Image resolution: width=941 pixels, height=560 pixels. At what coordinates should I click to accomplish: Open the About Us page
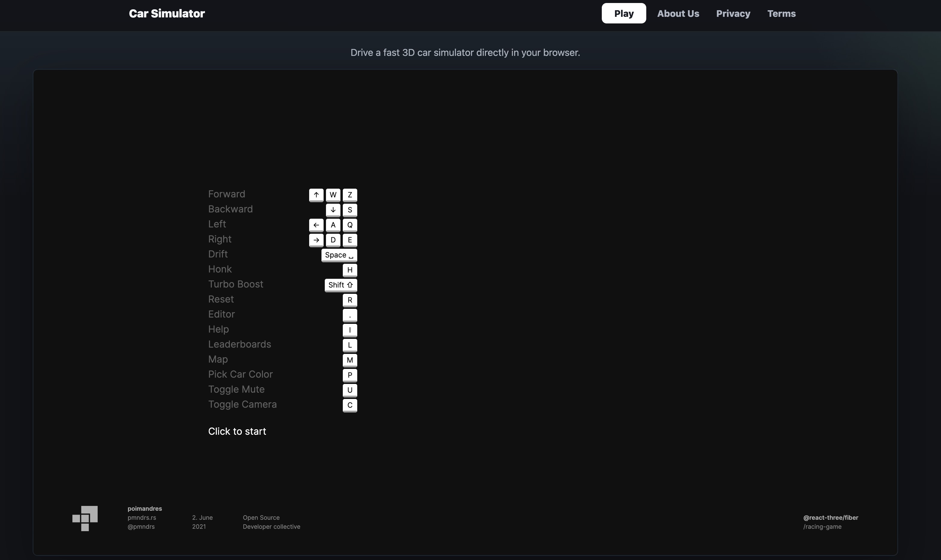[x=678, y=14]
